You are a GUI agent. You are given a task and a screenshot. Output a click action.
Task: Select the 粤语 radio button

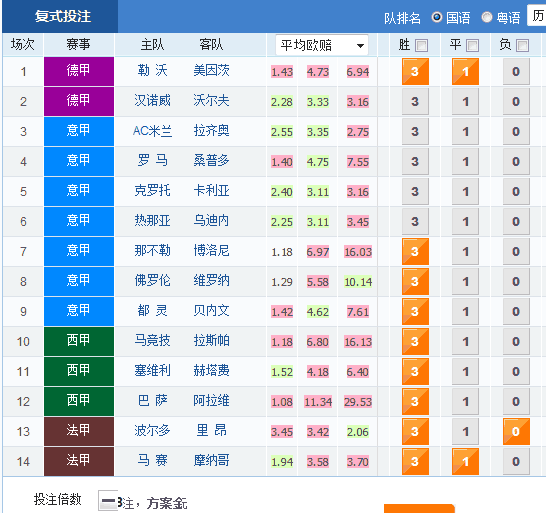(487, 17)
